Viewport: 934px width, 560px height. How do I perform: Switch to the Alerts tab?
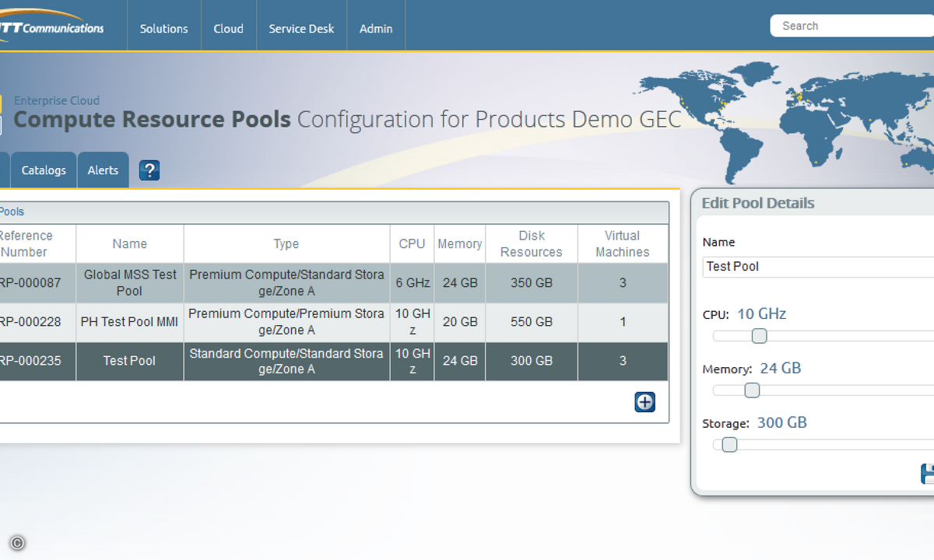pyautogui.click(x=103, y=170)
